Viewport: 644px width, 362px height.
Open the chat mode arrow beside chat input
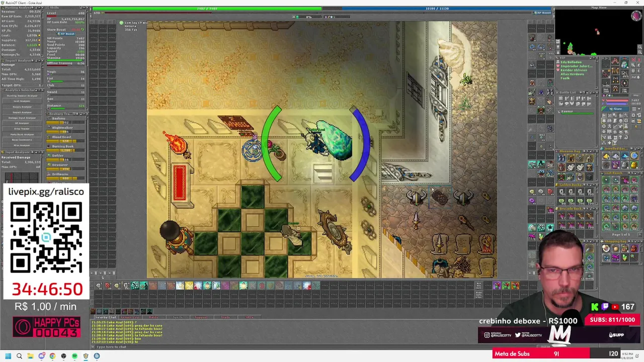tap(93, 347)
